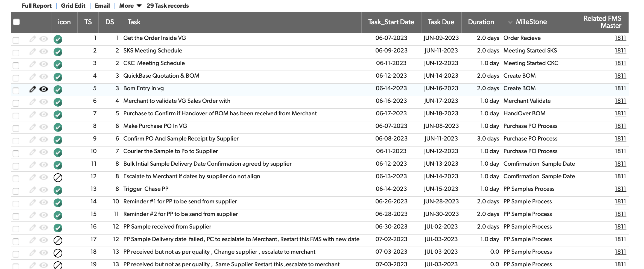This screenshot has width=644, height=269.
Task: Click PP Samples Process milestone cell
Action: [529, 189]
